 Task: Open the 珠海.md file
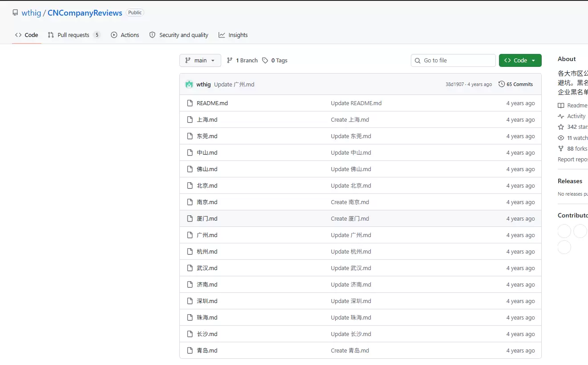tap(207, 318)
